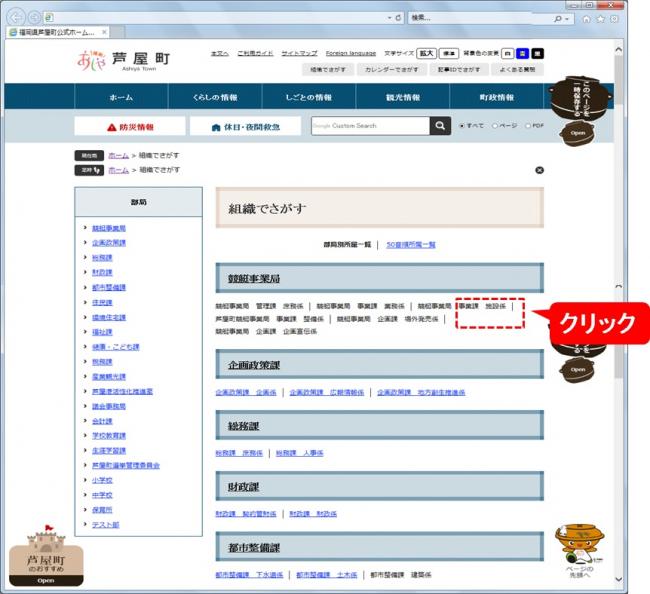Open 芦屋町選挙管理委員会 in the sidebar

point(126,466)
